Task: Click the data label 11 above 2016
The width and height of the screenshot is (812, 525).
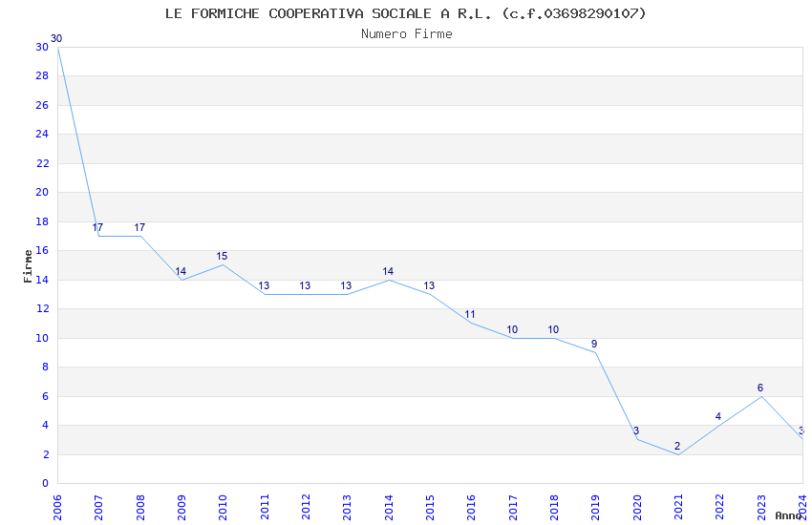Action: pos(470,314)
